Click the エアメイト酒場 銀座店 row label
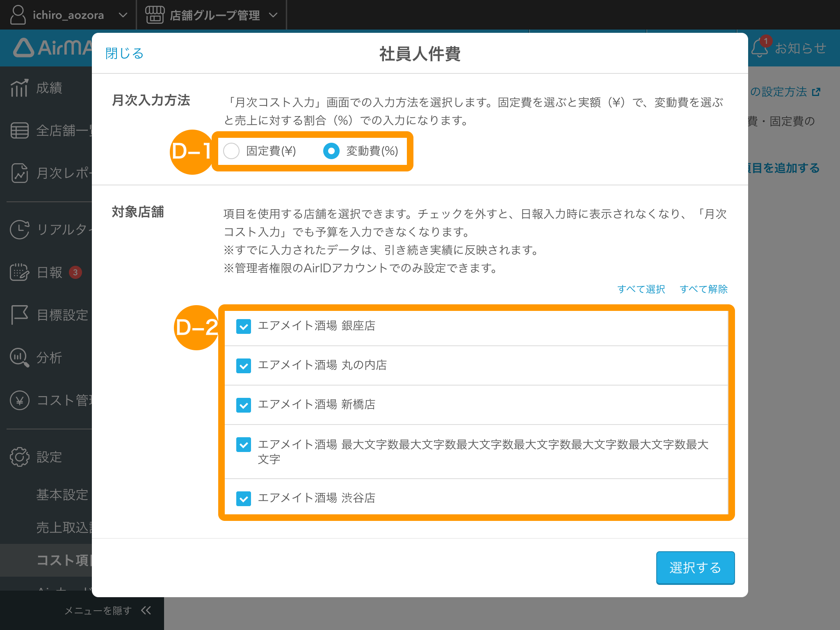This screenshot has width=840, height=630. pos(316,326)
